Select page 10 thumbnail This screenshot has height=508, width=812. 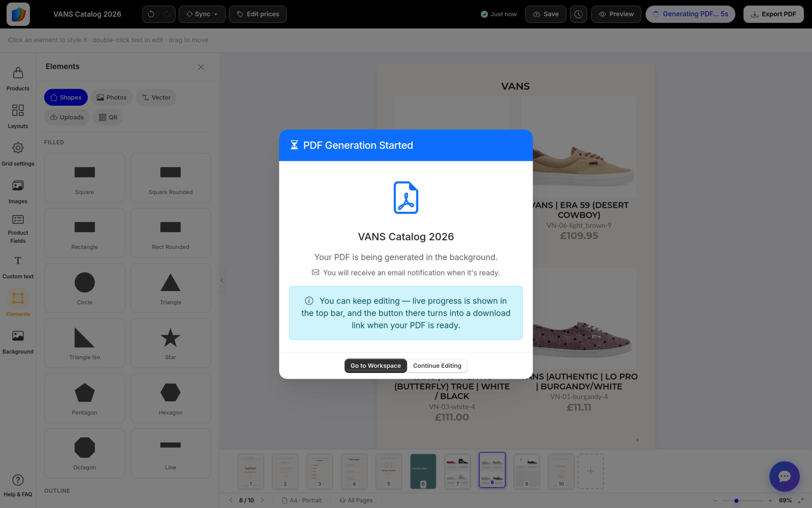(561, 471)
